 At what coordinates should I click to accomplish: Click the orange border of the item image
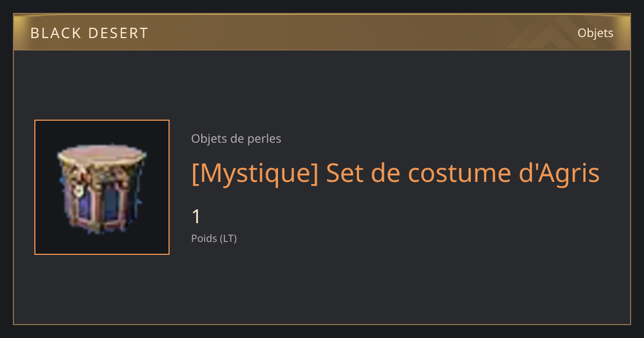tap(102, 121)
